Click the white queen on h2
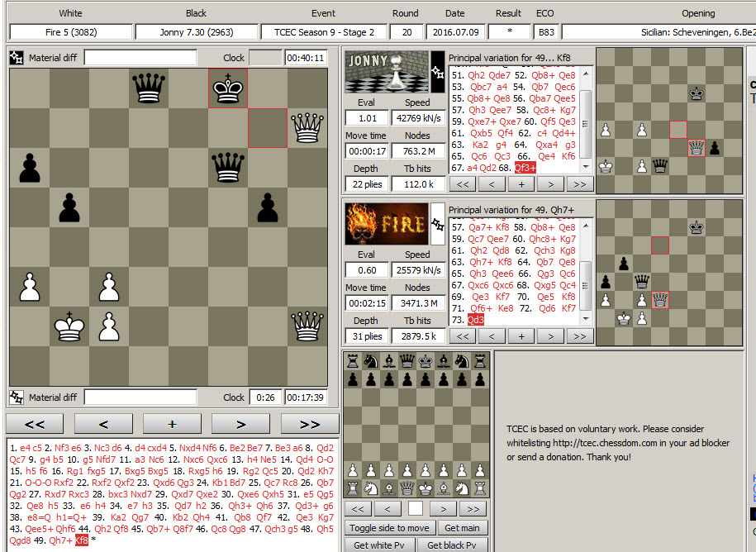Viewport: 756px width, 552px height. click(x=307, y=326)
